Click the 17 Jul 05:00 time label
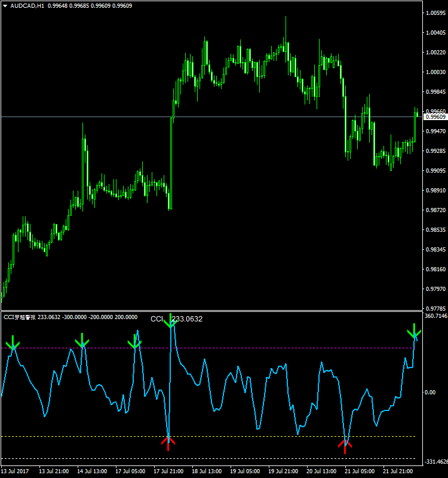 point(130,471)
